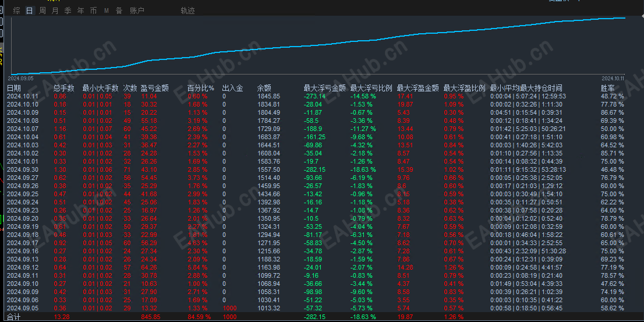Click profit amount 64.26
644x322 pixels.
pos(148,267)
